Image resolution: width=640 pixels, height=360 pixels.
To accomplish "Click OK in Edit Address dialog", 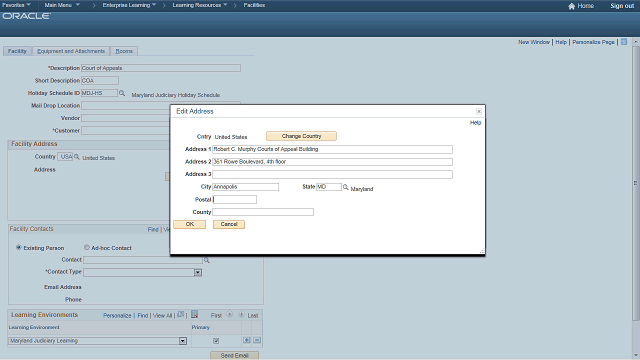I will pos(189,224).
